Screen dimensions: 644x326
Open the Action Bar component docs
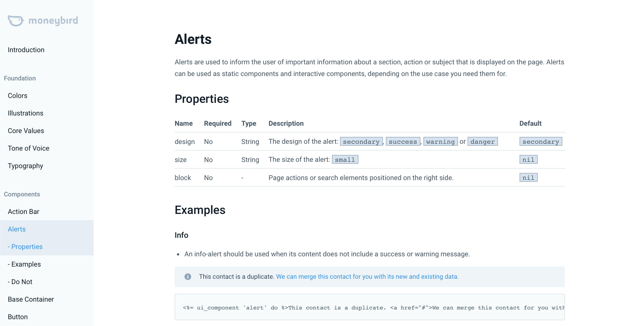23,211
